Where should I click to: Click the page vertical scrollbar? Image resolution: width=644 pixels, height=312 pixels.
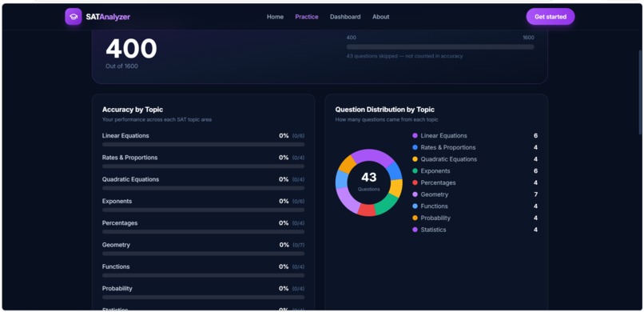click(639, 93)
